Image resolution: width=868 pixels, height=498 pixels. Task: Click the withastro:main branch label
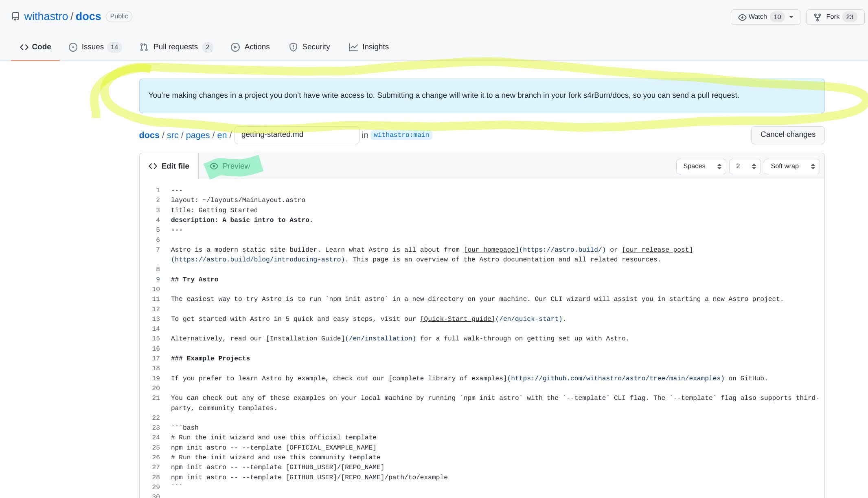pos(401,135)
